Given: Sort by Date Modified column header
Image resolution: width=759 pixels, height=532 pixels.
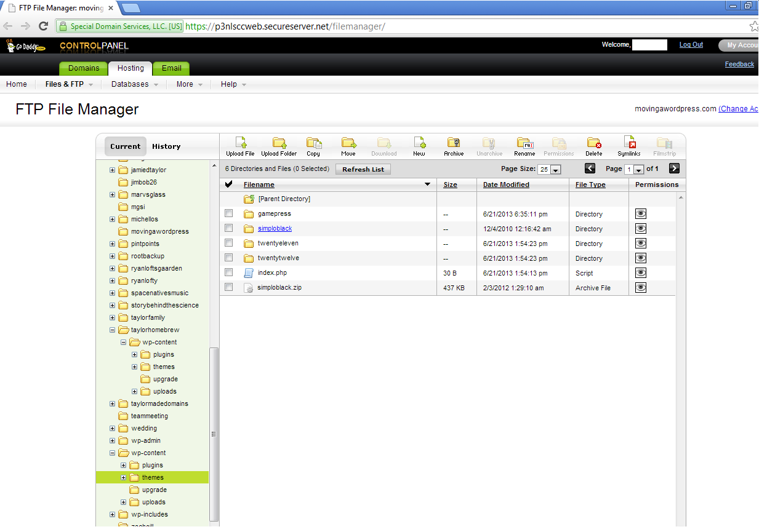Looking at the screenshot, I should point(506,185).
